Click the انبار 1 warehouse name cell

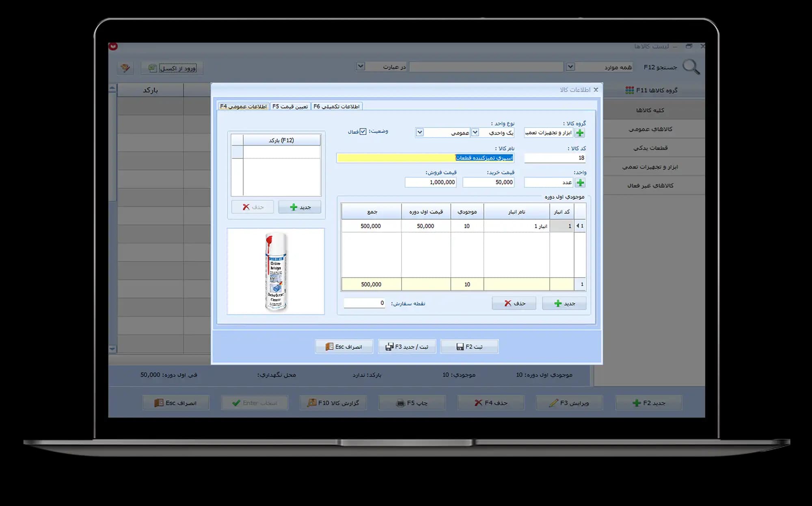tap(516, 226)
